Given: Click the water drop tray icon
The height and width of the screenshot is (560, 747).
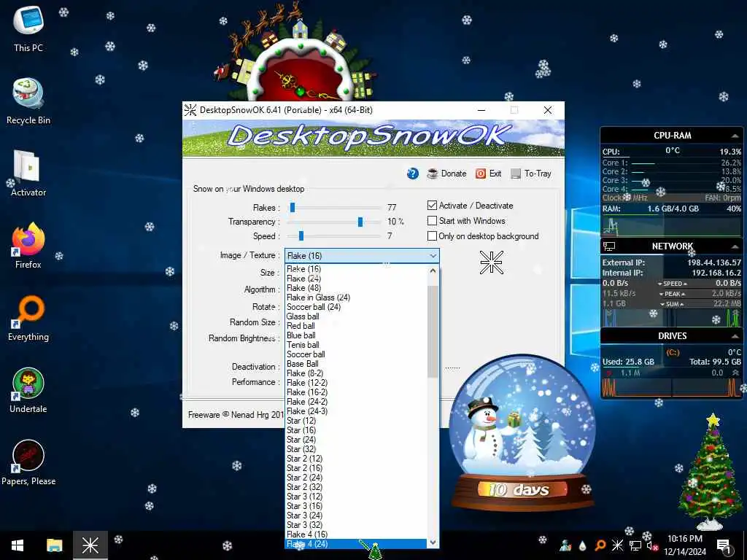Looking at the screenshot, I should click(582, 545).
